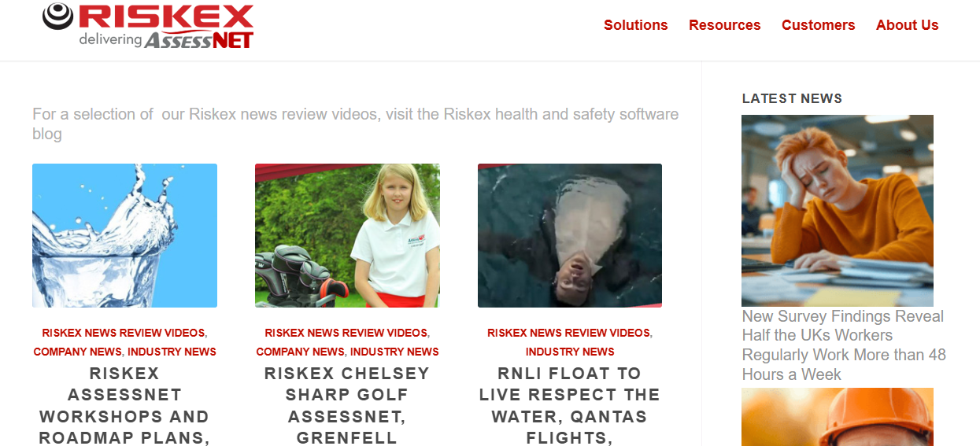This screenshot has height=446, width=980.
Task: Open Riskex AssessNET Workshops and Roadmap Plans article
Action: point(124,406)
